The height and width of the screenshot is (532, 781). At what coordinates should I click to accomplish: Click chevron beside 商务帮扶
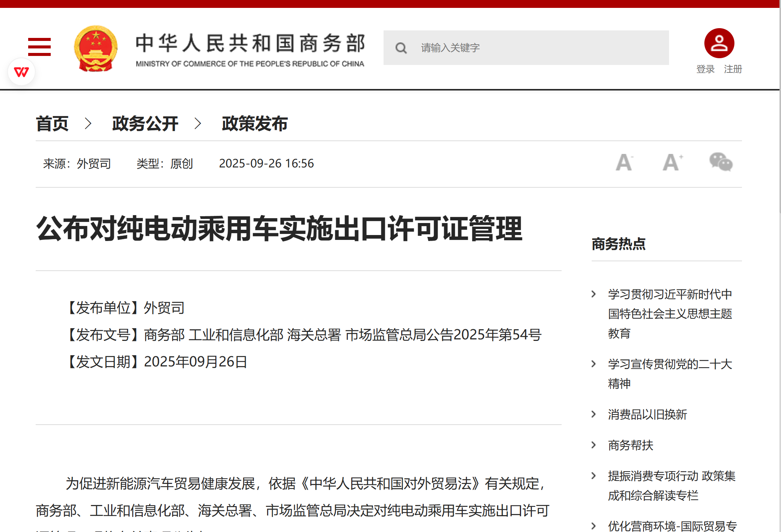point(594,445)
